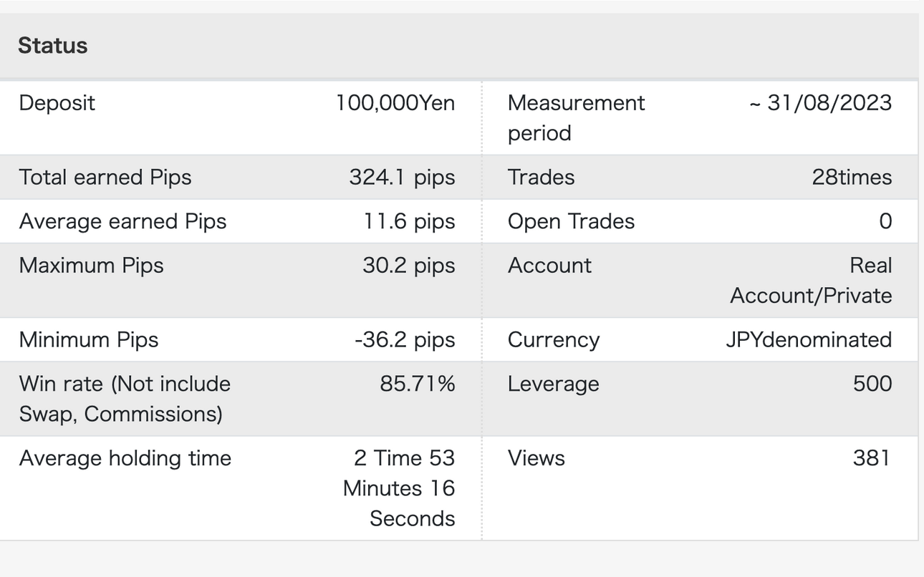Select the Win rate description label

(x=125, y=399)
